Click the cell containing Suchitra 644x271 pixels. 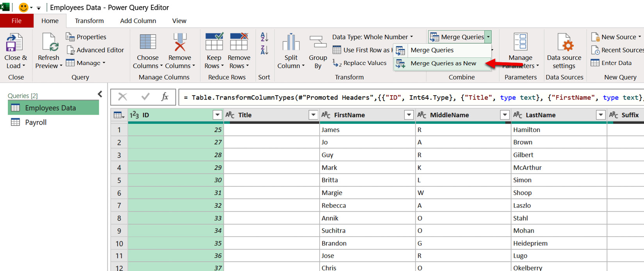367,230
